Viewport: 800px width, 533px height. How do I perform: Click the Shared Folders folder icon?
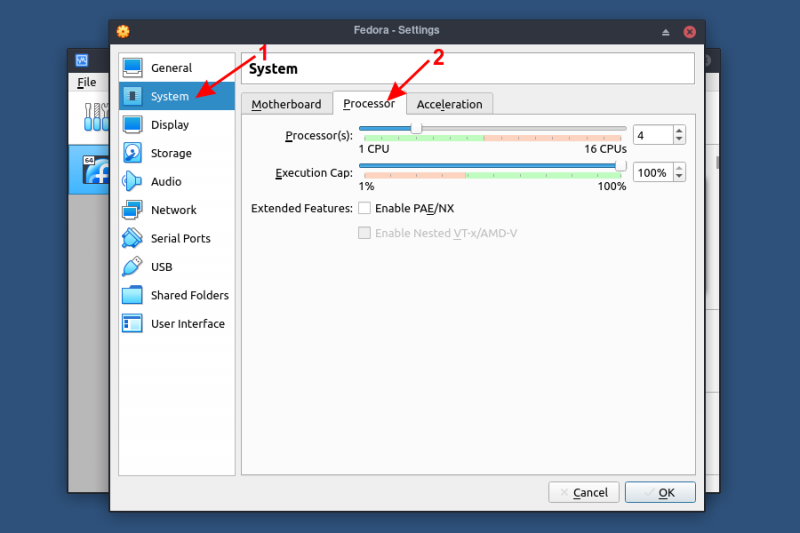(x=133, y=295)
